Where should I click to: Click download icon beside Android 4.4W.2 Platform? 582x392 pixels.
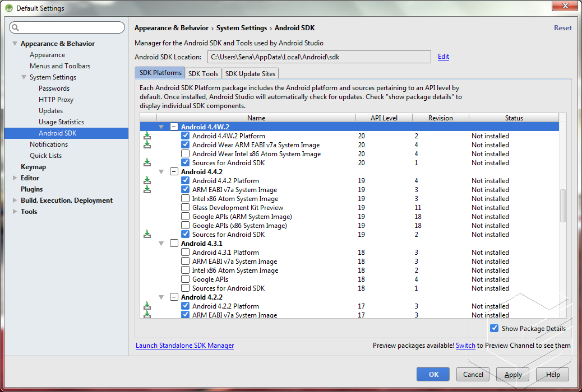(x=147, y=136)
